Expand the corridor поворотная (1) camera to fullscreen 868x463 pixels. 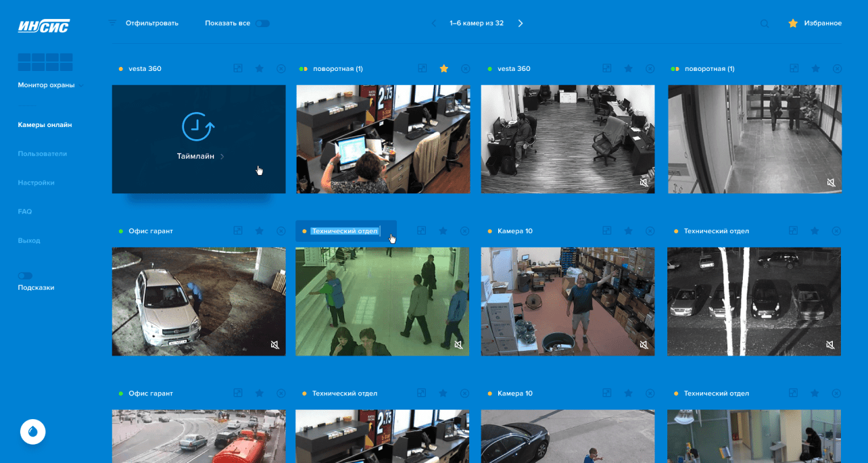tap(794, 69)
